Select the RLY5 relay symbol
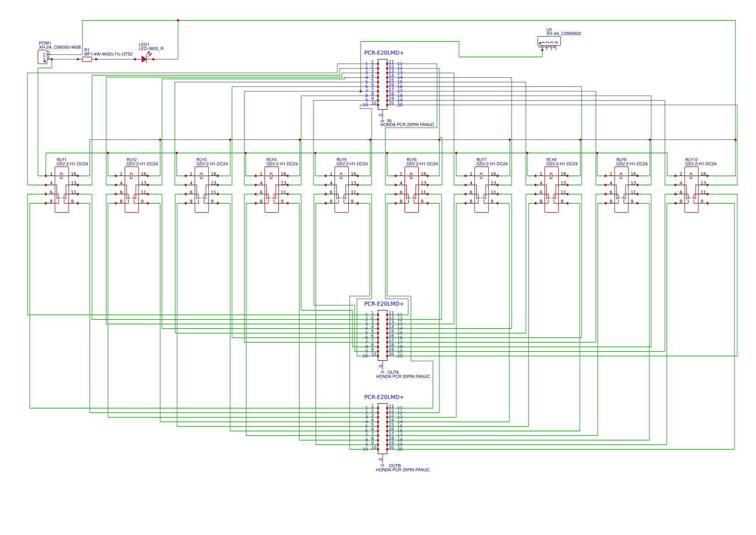This screenshot has height=535, width=756. tap(342, 189)
